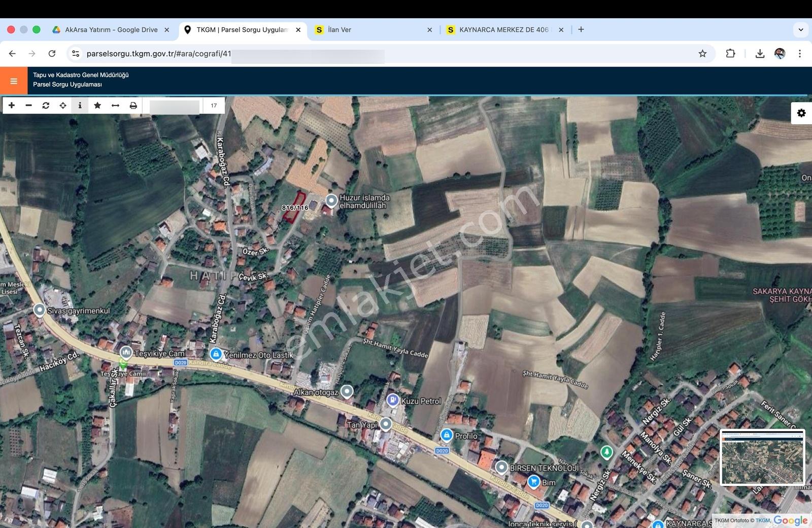Image resolution: width=812 pixels, height=528 pixels.
Task: Click the Çevik Sk. street label
Action: coord(253,277)
